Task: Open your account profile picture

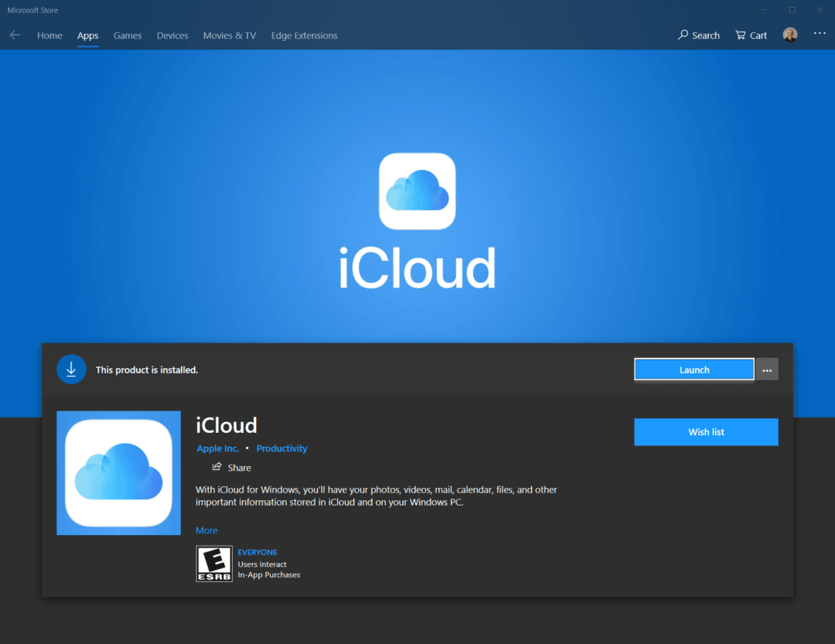Action: click(x=789, y=35)
